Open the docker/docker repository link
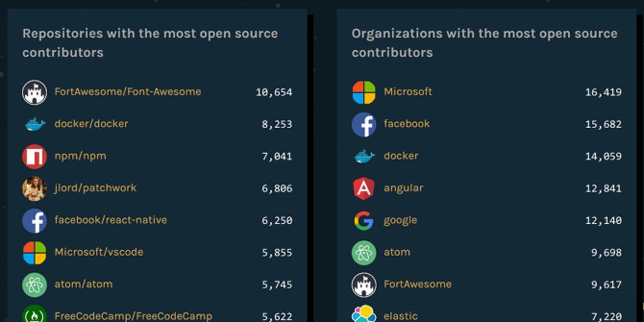644x322 pixels. point(91,124)
